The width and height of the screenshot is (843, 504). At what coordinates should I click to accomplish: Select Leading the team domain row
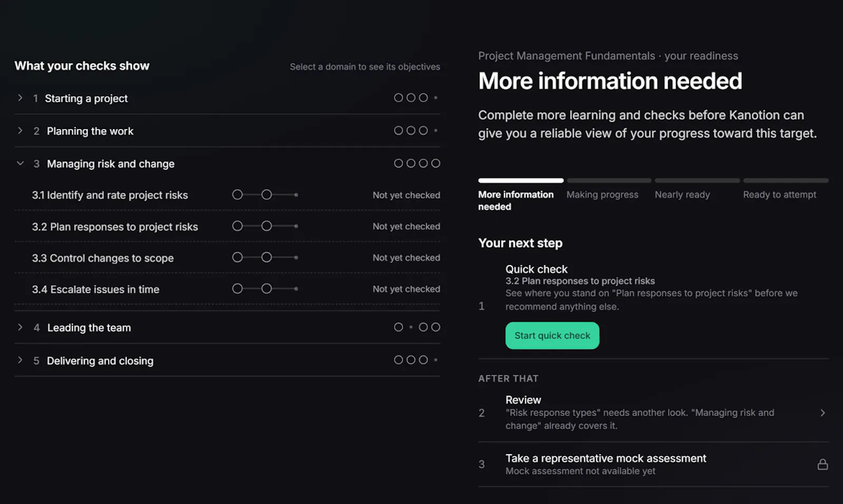(228, 327)
